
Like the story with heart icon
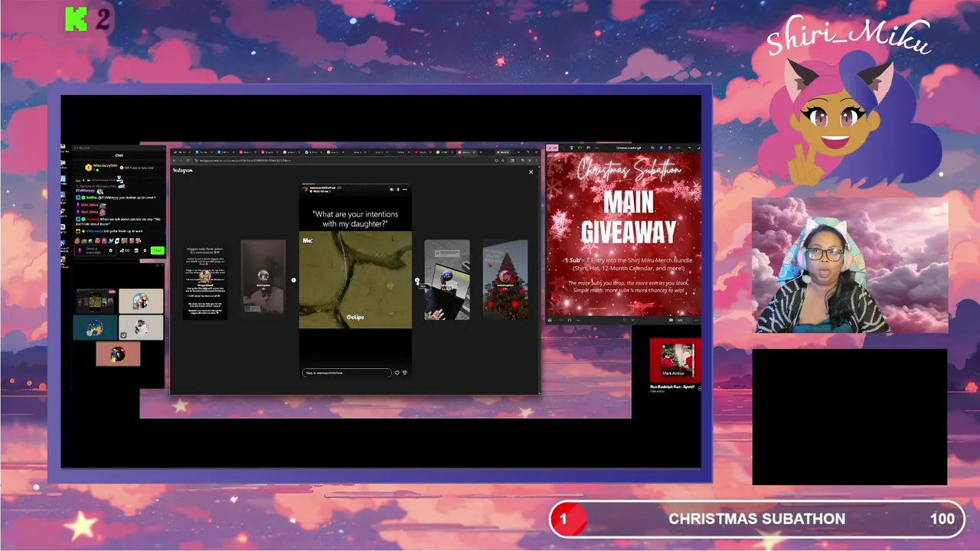(397, 373)
